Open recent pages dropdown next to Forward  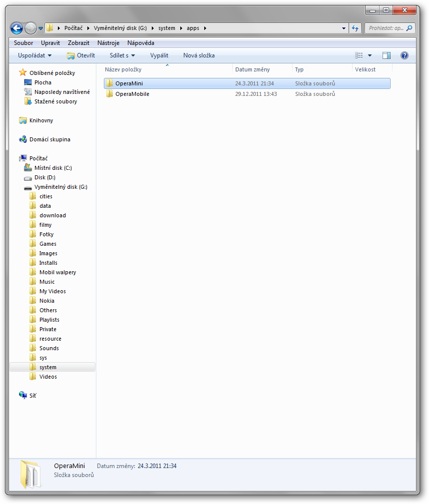[x=40, y=28]
